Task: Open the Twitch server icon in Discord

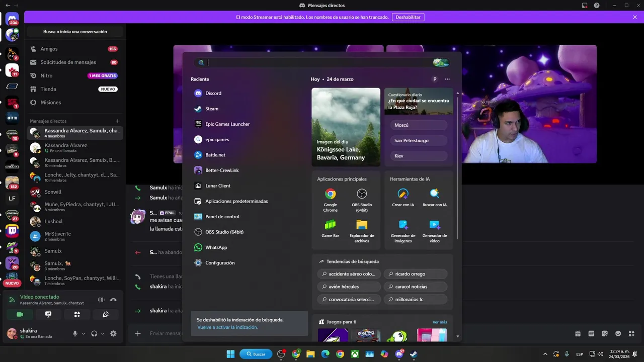Action: click(12, 231)
